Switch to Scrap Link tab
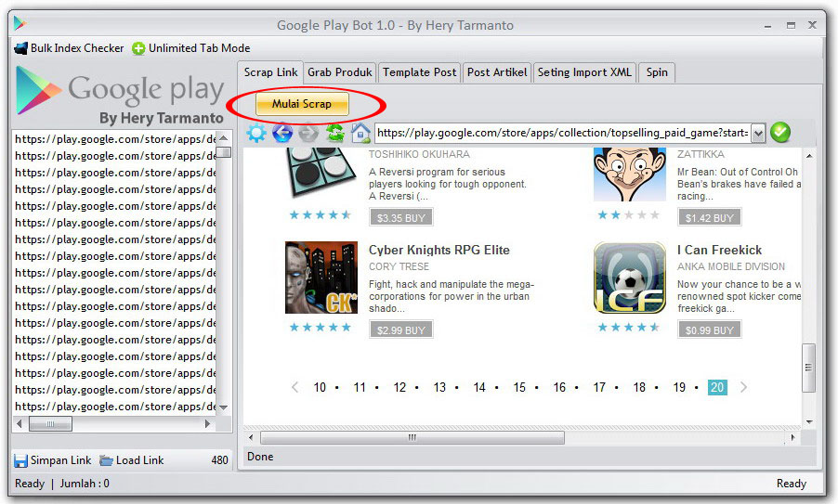The width and height of the screenshot is (838, 504). [x=270, y=72]
